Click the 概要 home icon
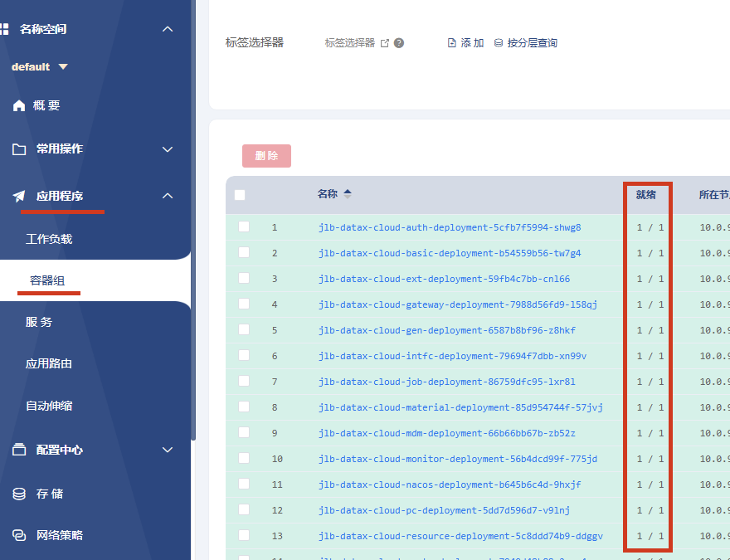The width and height of the screenshot is (730, 560). tap(19, 106)
